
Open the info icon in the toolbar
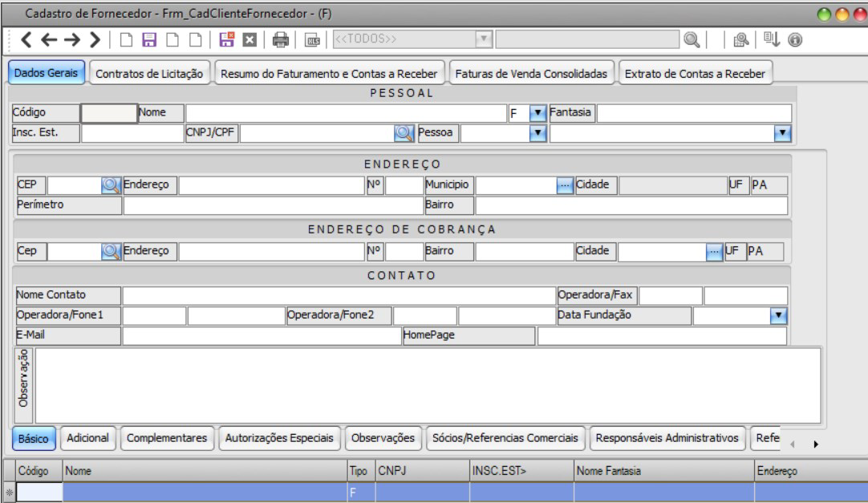(x=795, y=40)
